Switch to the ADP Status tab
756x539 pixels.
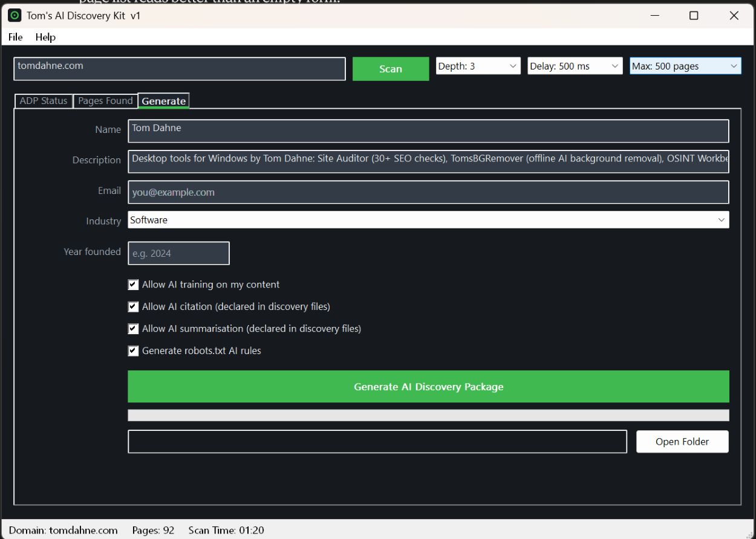44,101
